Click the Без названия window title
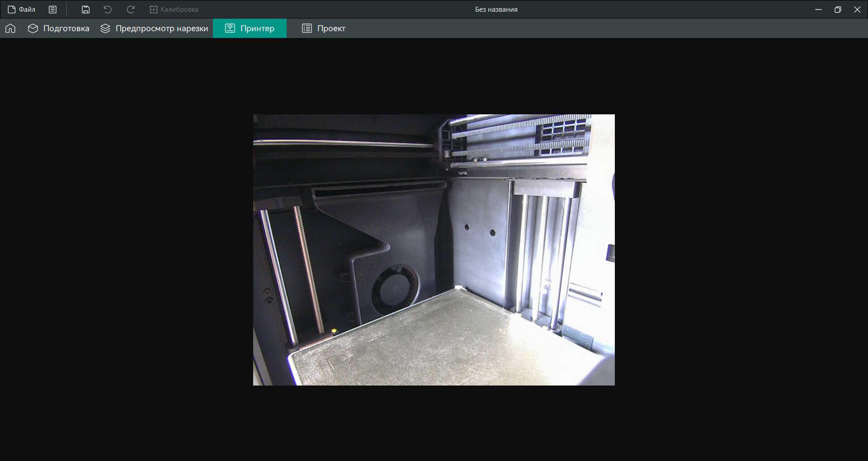The width and height of the screenshot is (868, 461). (x=496, y=9)
